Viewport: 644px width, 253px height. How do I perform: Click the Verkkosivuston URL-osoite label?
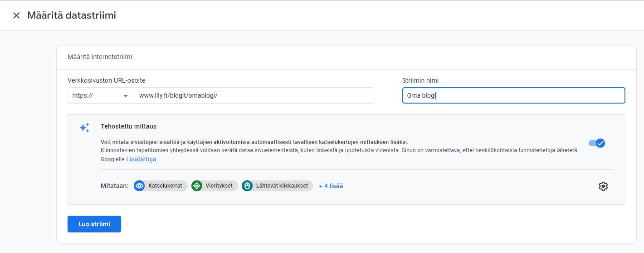click(x=106, y=80)
